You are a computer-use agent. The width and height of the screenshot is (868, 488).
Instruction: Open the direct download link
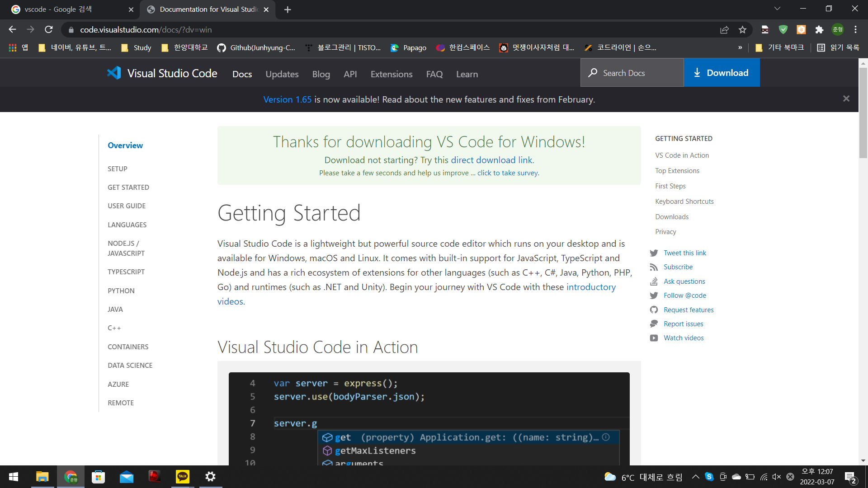coord(491,160)
